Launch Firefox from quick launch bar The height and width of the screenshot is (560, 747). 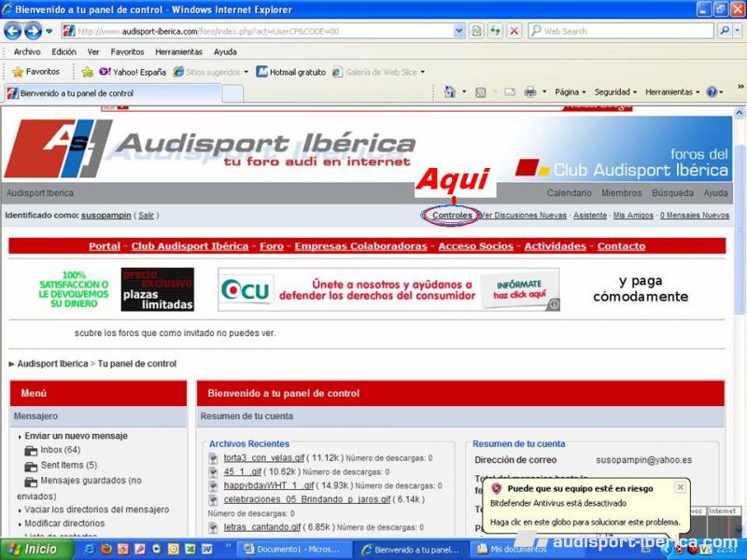106,550
